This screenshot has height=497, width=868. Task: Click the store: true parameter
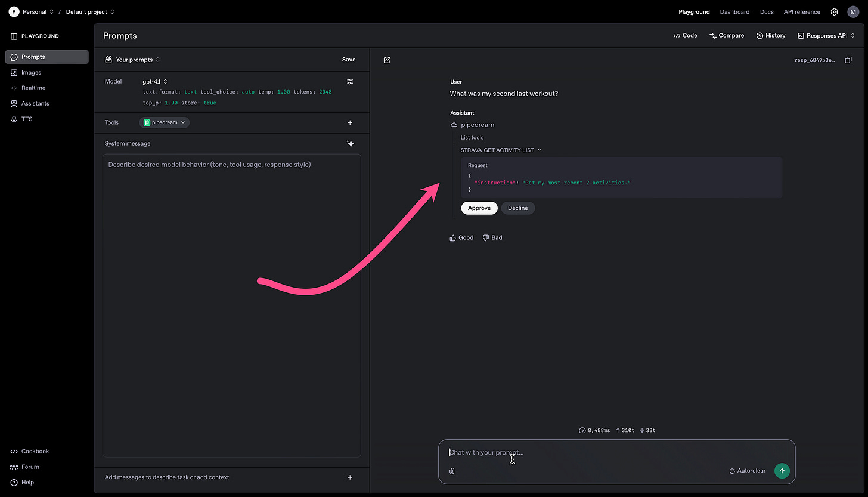pos(199,103)
